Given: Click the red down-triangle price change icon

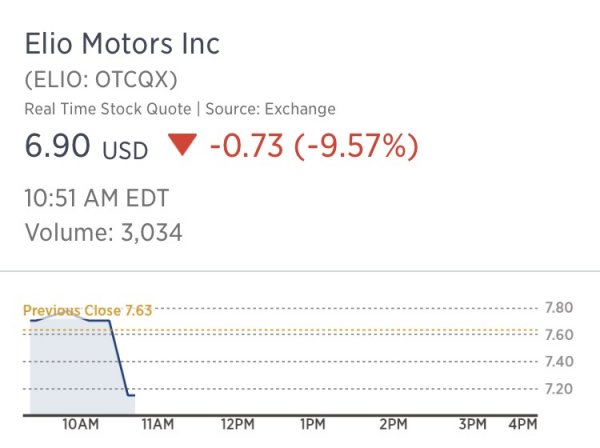Looking at the screenshot, I should tap(181, 147).
